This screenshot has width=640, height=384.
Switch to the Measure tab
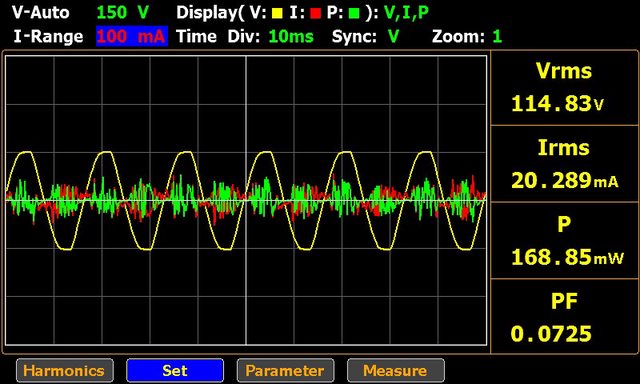click(396, 371)
